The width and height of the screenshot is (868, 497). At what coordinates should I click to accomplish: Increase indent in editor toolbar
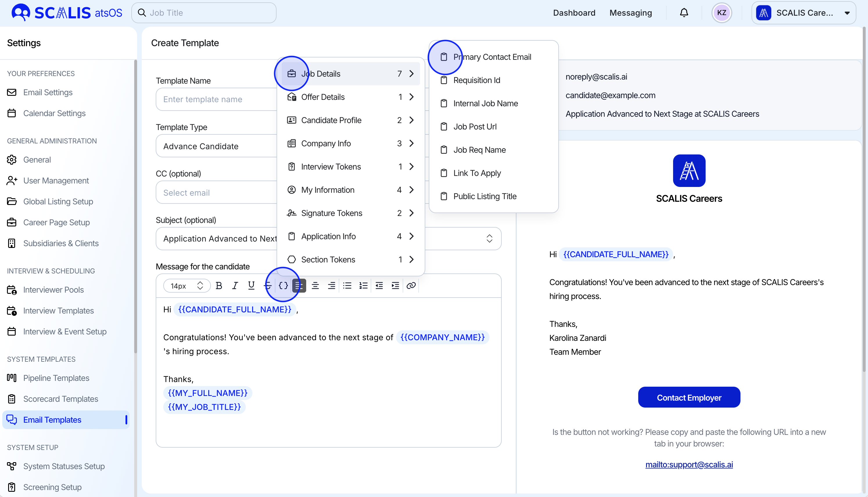click(x=395, y=286)
